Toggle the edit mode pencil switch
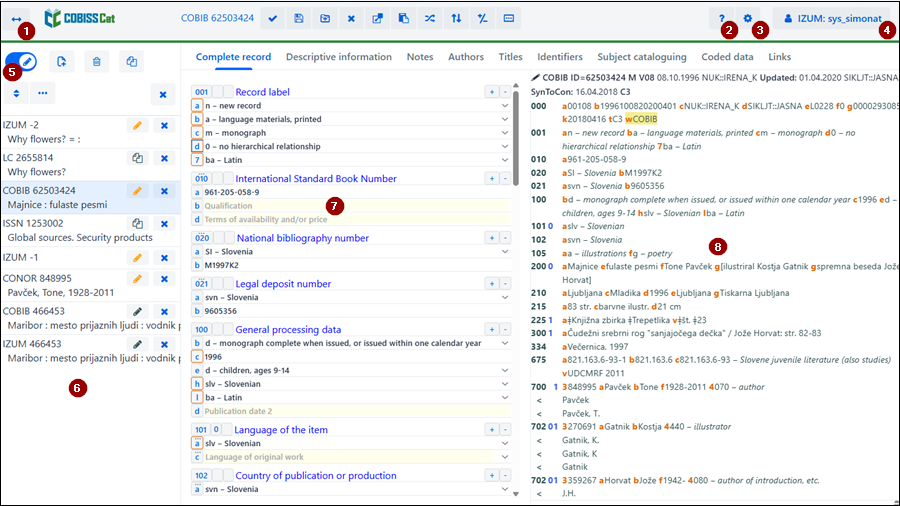The height and width of the screenshot is (506, 900). [x=21, y=61]
